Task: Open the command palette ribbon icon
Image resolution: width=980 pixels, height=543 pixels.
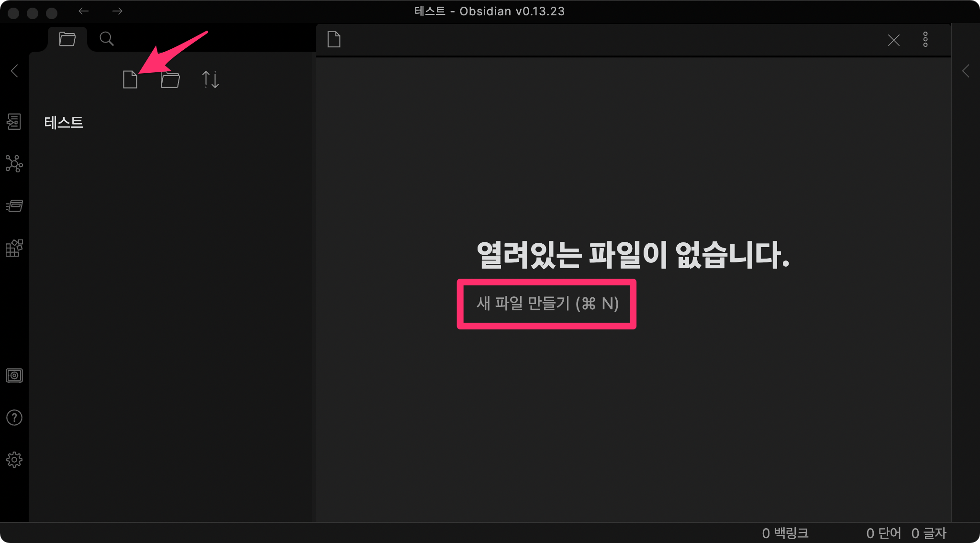Action: click(x=14, y=206)
